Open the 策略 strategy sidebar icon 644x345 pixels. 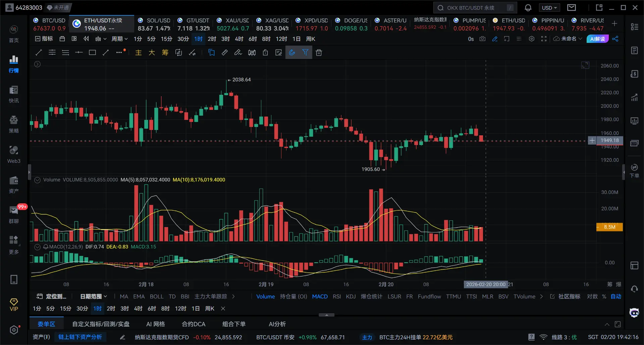pyautogui.click(x=14, y=124)
